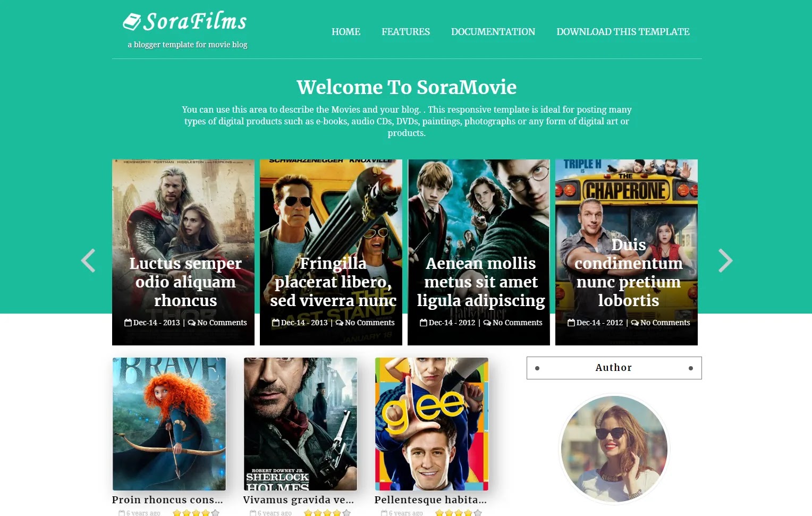Click Dec-14 - 2012 date on Aenean slide
812x516 pixels.
point(452,323)
